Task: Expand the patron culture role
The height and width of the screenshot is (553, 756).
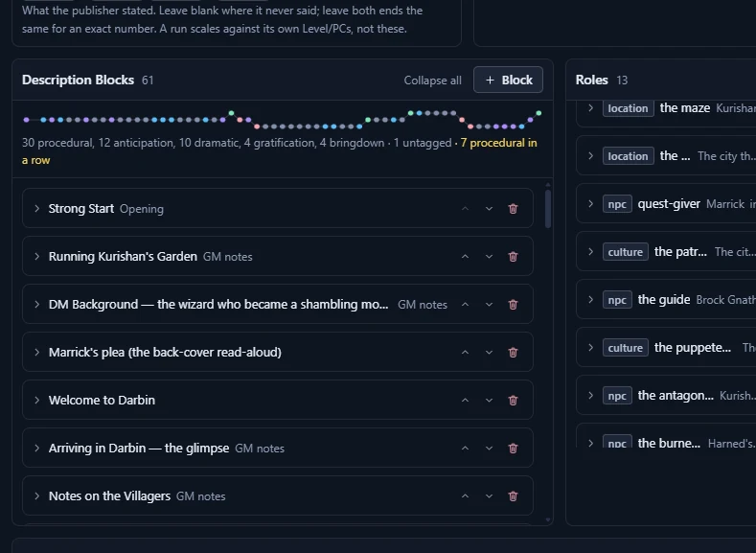Action: pos(590,252)
